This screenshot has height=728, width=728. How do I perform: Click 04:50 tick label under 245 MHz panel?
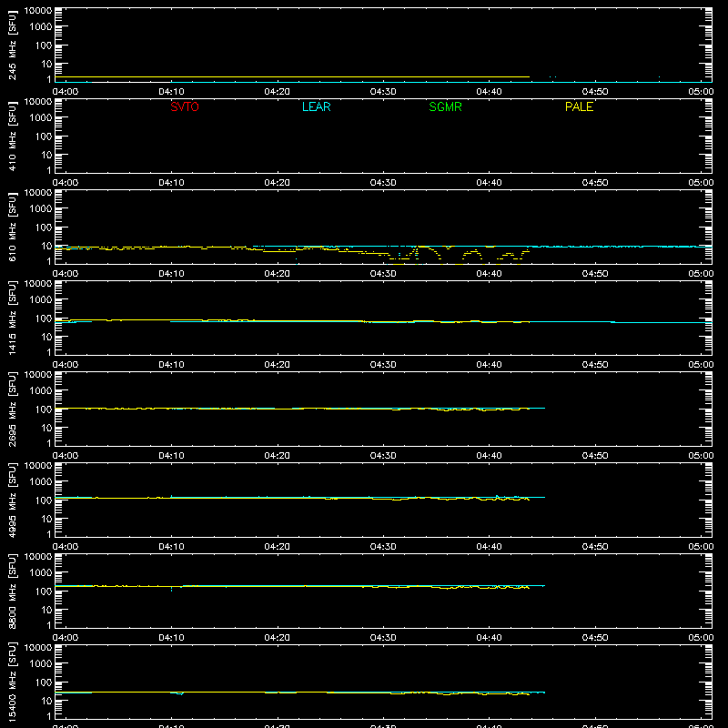[x=595, y=92]
